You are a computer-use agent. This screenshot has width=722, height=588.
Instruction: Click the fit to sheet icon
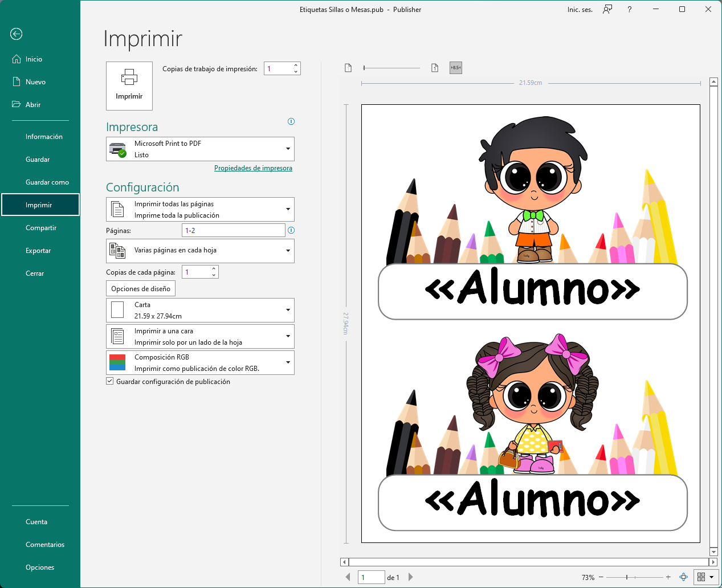tap(683, 577)
